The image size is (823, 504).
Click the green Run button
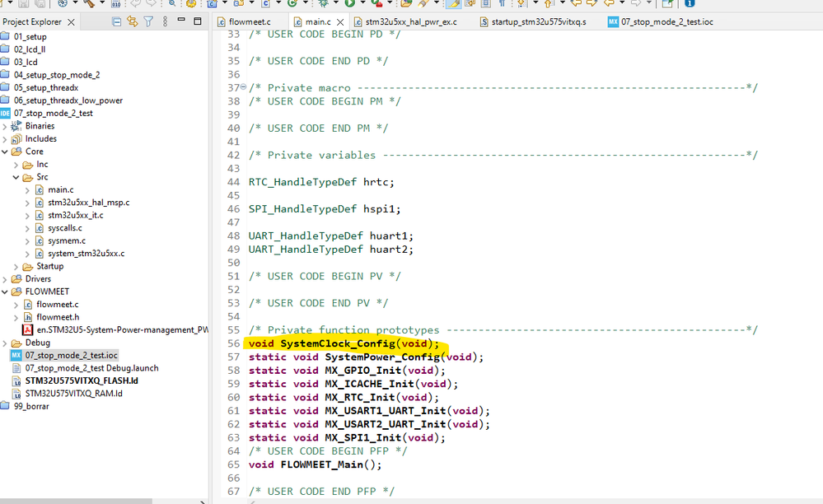click(349, 3)
